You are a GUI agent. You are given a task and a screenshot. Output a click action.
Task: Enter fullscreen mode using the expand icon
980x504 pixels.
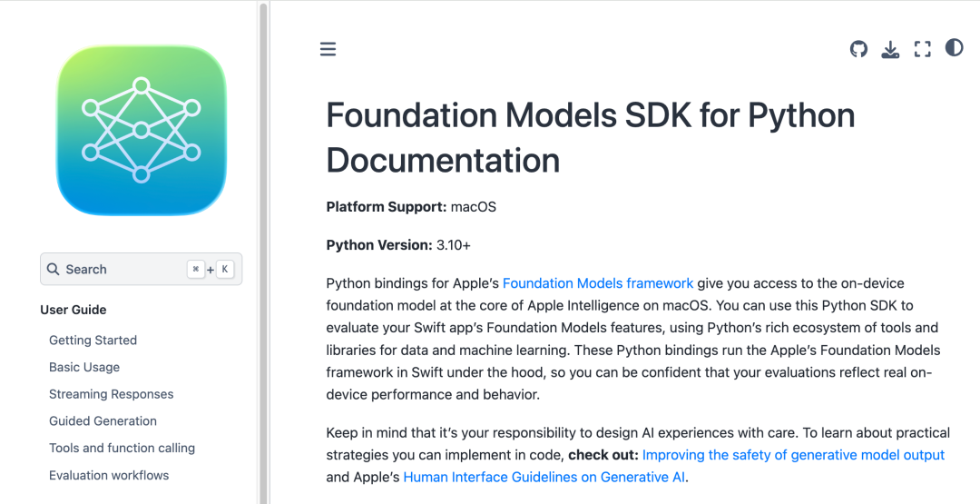tap(922, 49)
